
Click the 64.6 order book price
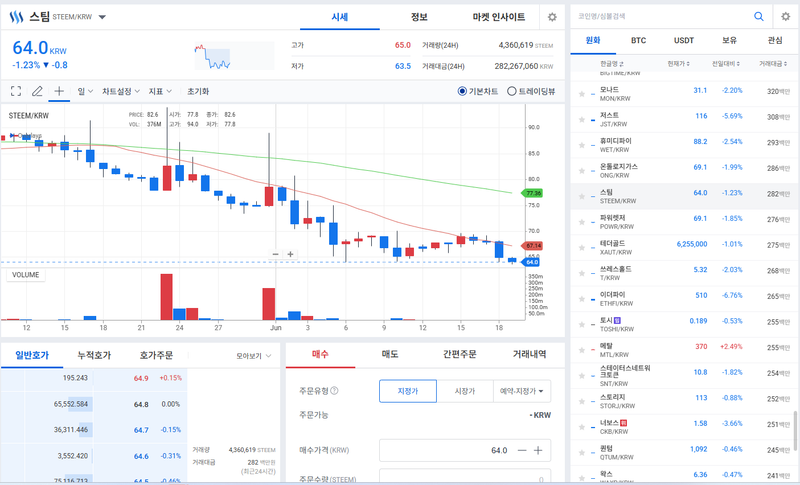[x=141, y=456]
